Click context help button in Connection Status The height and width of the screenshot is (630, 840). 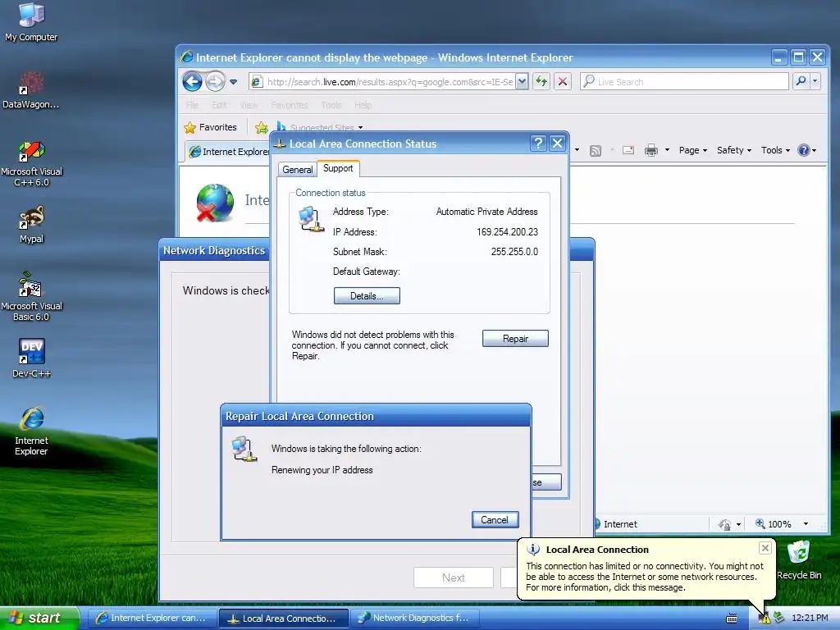538,143
